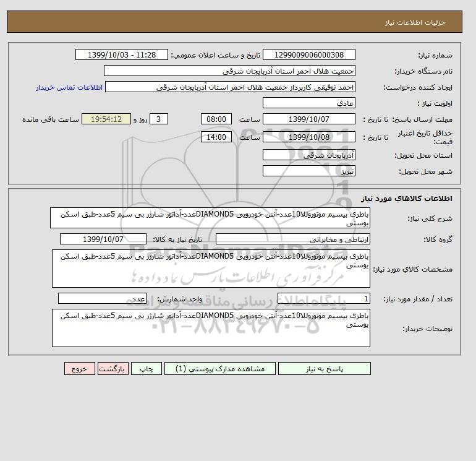This screenshot has width=476, height=461.
Task: Click the ایجاد کننده درخواست label
Action: (418, 87)
